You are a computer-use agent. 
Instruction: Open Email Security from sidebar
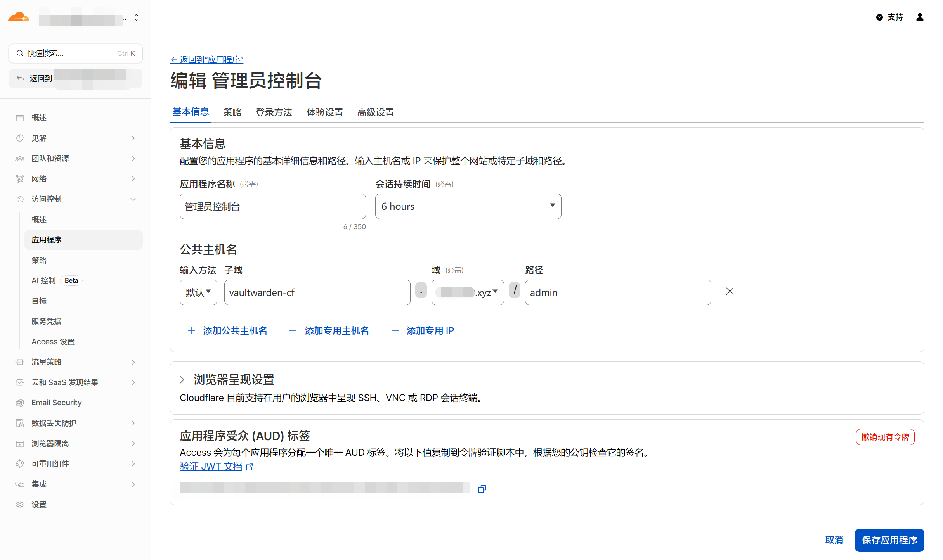pyautogui.click(x=57, y=403)
